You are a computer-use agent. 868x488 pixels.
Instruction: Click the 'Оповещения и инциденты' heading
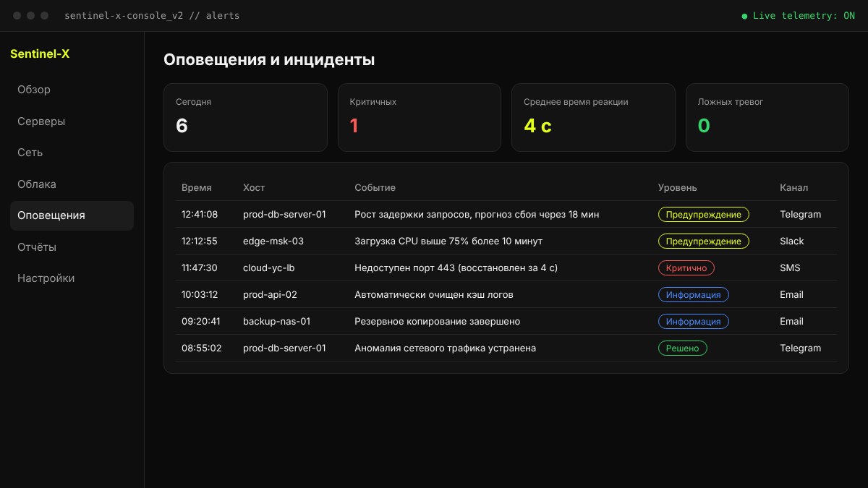269,60
